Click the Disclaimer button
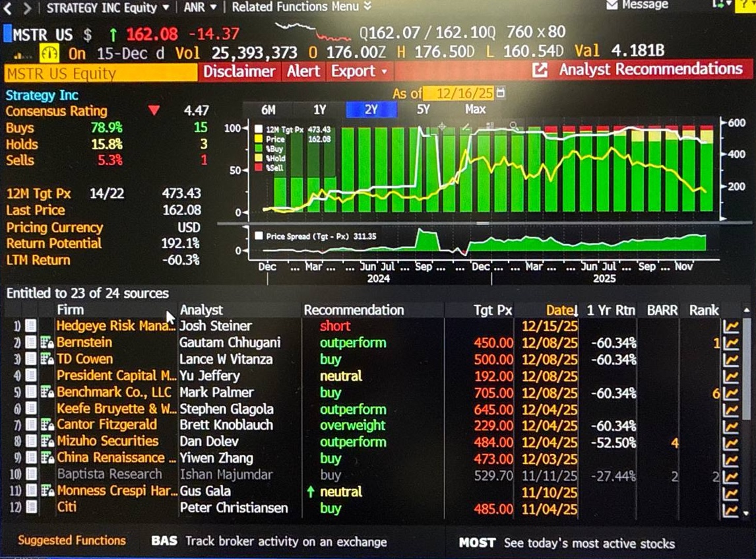This screenshot has width=756, height=559. tap(239, 71)
